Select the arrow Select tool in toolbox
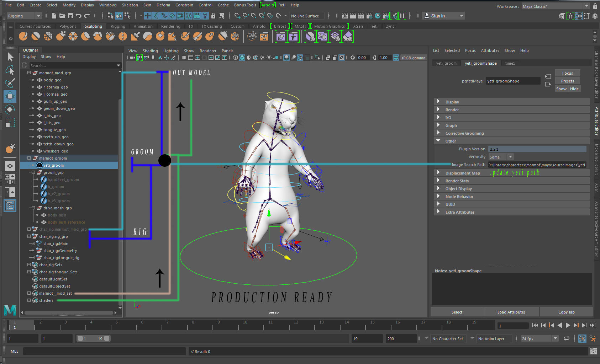Image resolution: width=600 pixels, height=364 pixels. (x=10, y=57)
